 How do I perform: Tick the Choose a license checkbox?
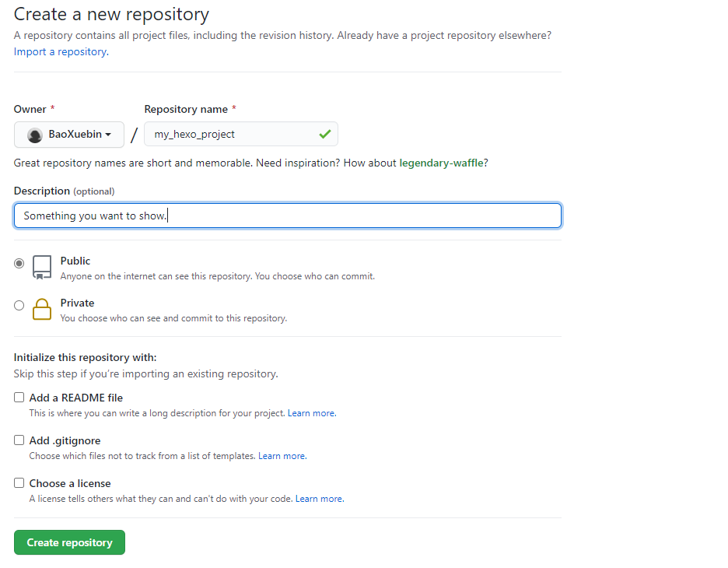point(19,483)
